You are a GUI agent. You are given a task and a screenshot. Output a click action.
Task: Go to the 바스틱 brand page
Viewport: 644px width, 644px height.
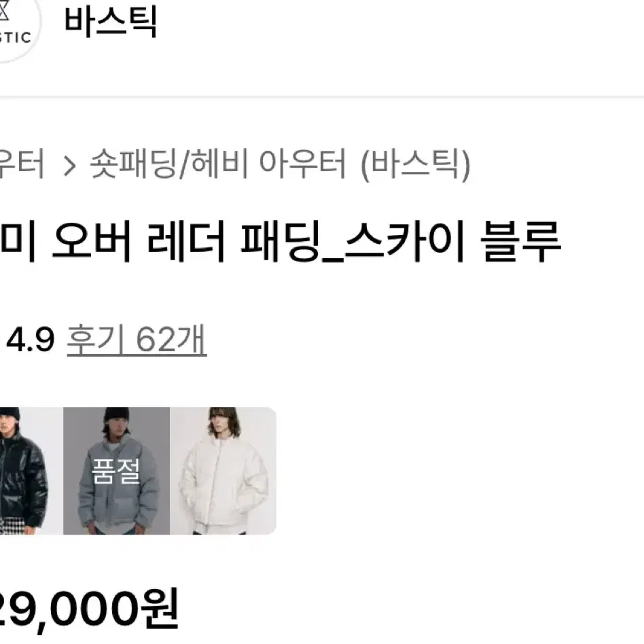click(x=111, y=22)
